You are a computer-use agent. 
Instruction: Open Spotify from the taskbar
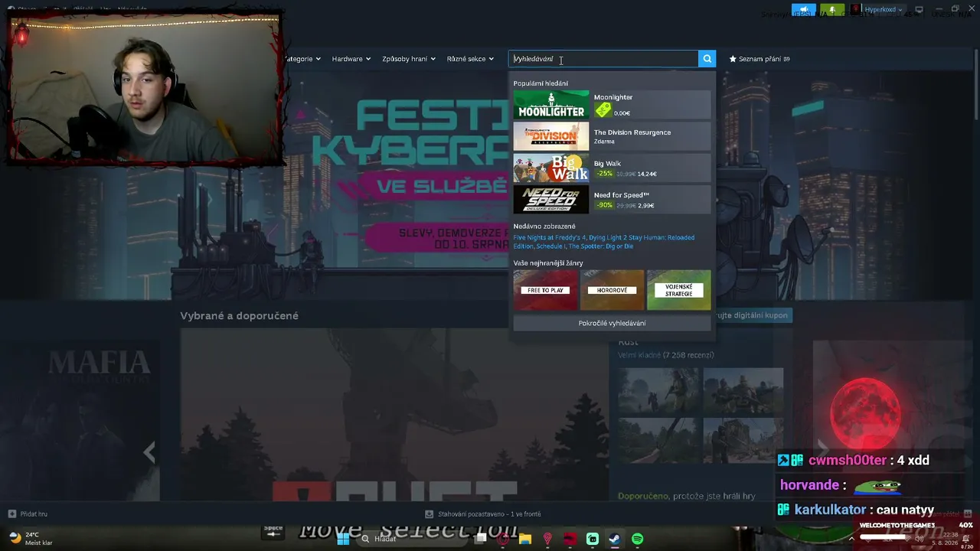coord(638,539)
